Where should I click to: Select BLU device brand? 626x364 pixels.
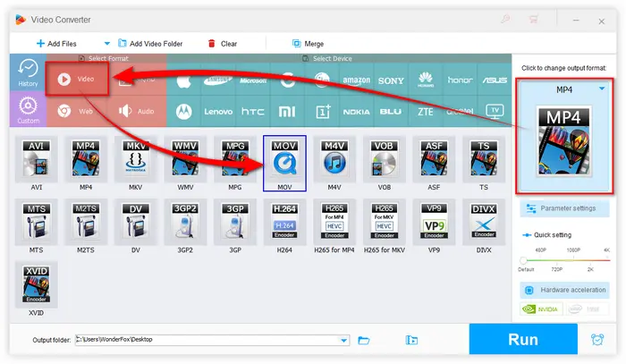(x=391, y=112)
